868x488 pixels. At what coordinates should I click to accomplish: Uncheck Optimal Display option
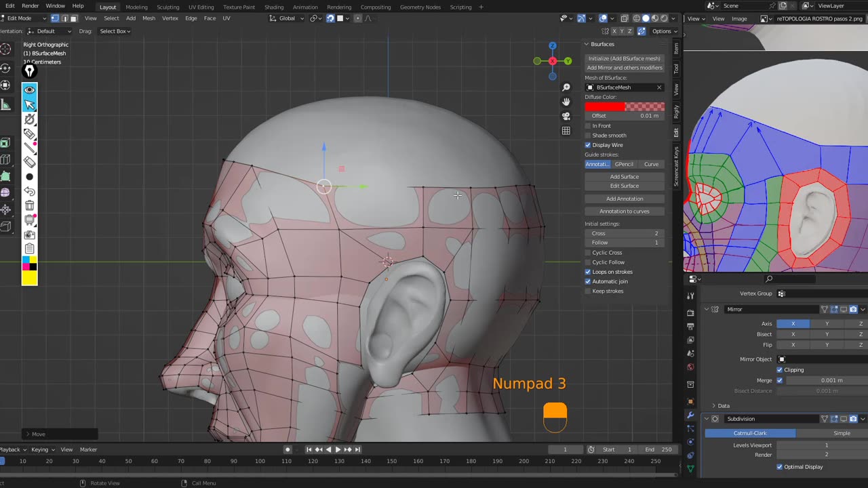779,467
